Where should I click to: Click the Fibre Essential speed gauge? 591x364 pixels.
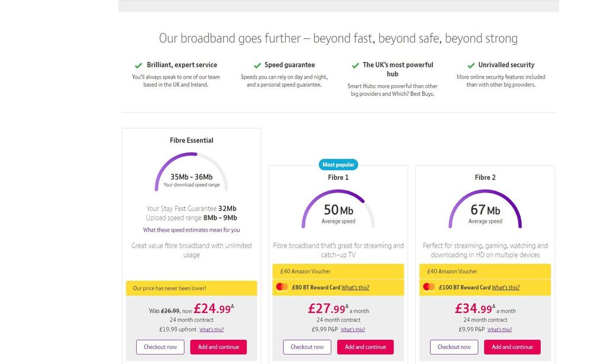point(191,173)
